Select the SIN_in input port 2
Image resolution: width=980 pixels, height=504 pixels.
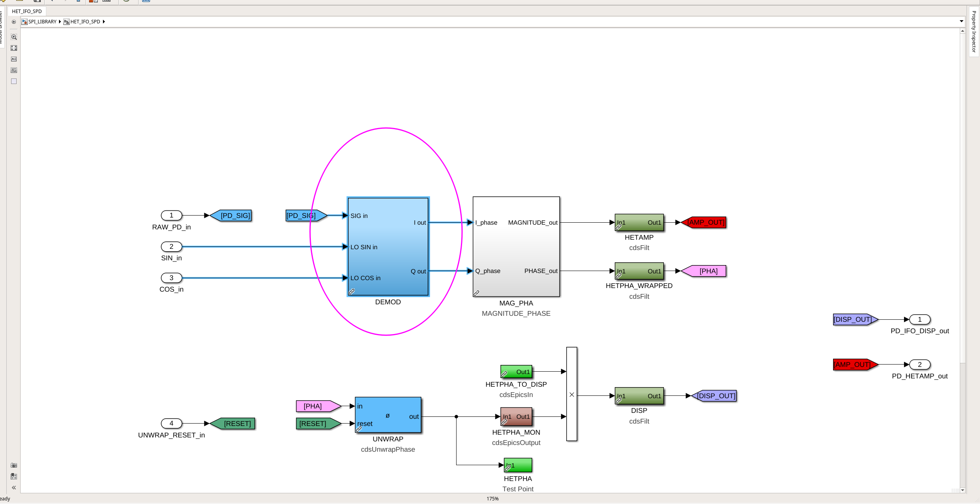point(171,246)
